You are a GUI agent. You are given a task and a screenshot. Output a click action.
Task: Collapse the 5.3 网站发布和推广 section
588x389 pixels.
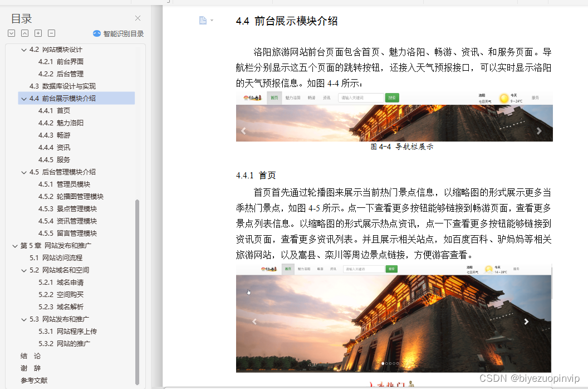pyautogui.click(x=23, y=319)
